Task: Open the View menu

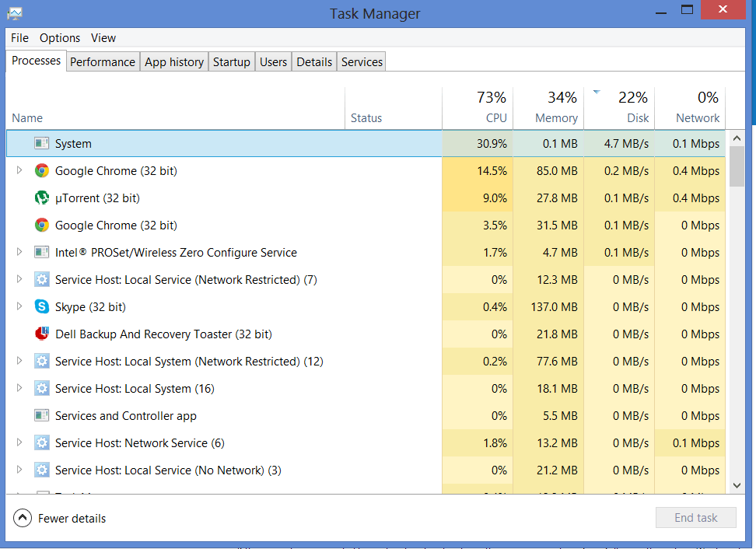Action: pyautogui.click(x=103, y=37)
